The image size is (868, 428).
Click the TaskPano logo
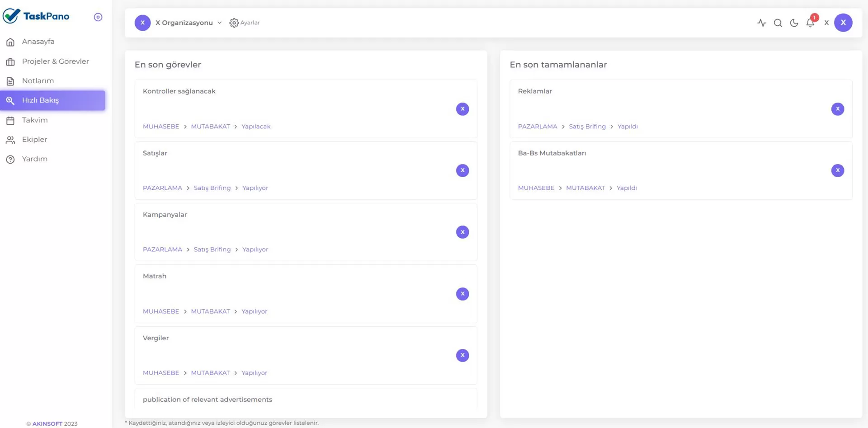(36, 16)
